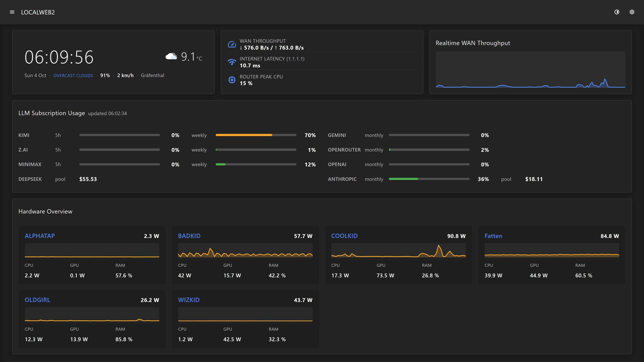Image resolution: width=644 pixels, height=362 pixels.
Task: Click the ANTHROPIC monthly 36% usage bar
Action: click(x=429, y=179)
